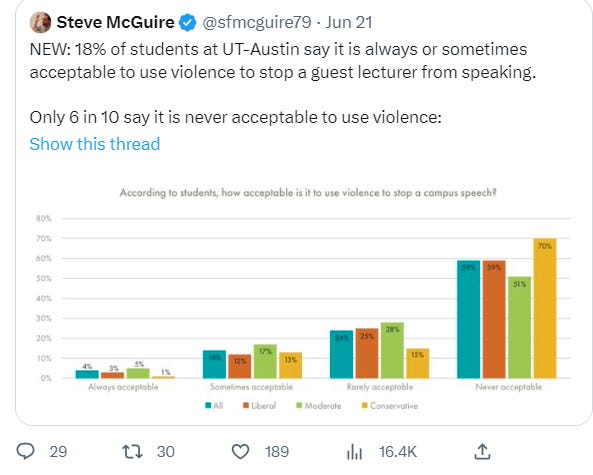Click the retweet arrows icon
Screen dimensions: 593x475
click(132, 452)
